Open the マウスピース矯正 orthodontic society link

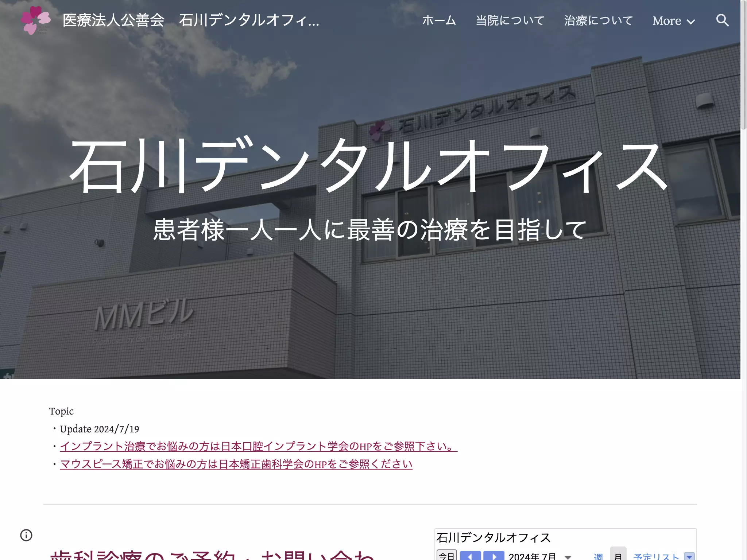(236, 464)
